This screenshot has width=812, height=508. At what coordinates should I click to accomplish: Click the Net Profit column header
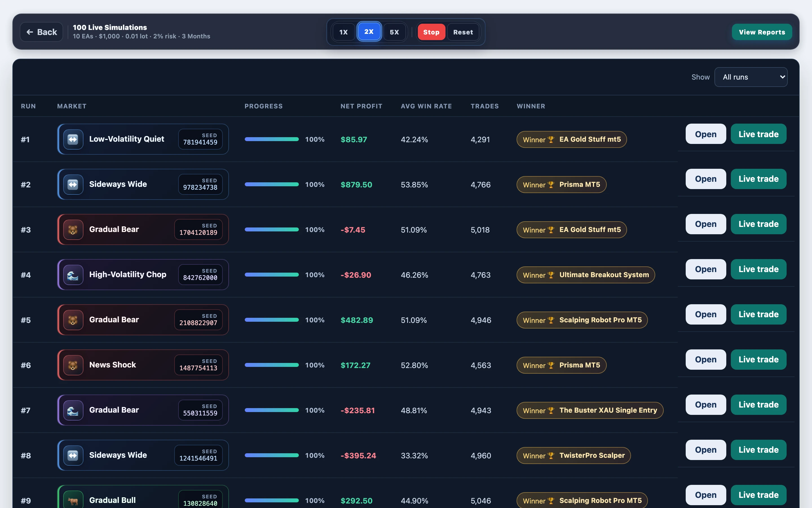tap(361, 106)
